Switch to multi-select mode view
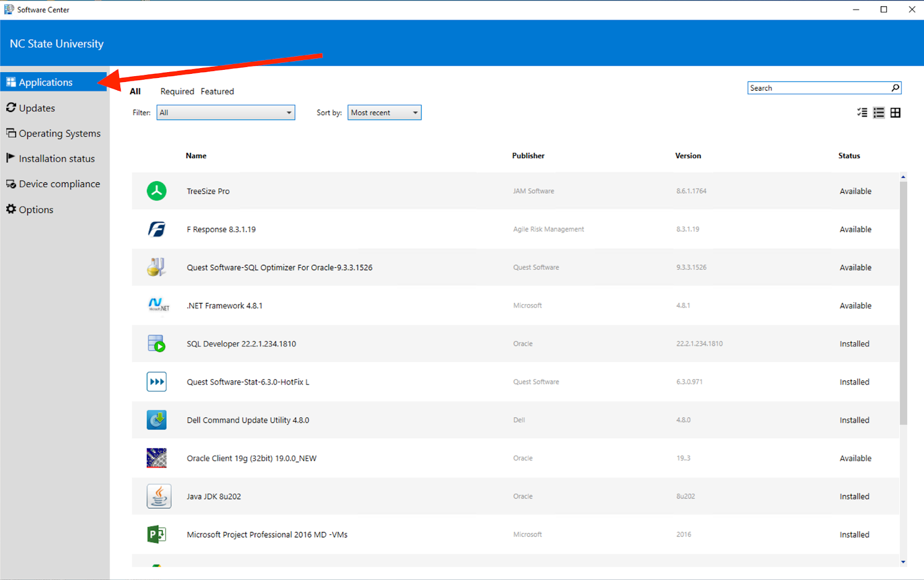Image resolution: width=924 pixels, height=580 pixels. pyautogui.click(x=862, y=113)
